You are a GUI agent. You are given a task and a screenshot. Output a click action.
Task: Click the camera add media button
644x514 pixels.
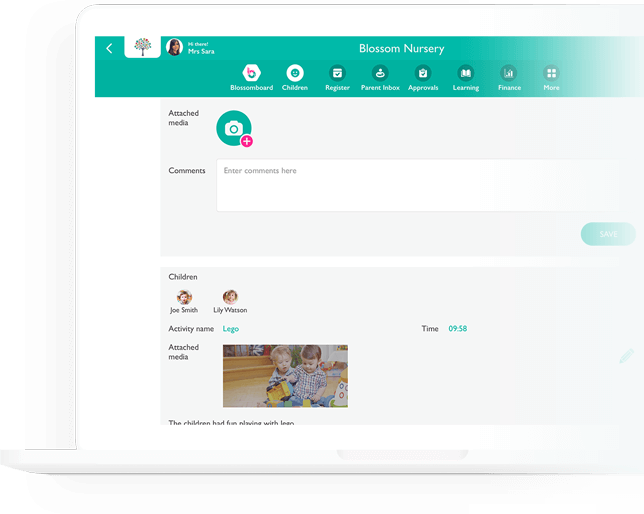coord(233,127)
